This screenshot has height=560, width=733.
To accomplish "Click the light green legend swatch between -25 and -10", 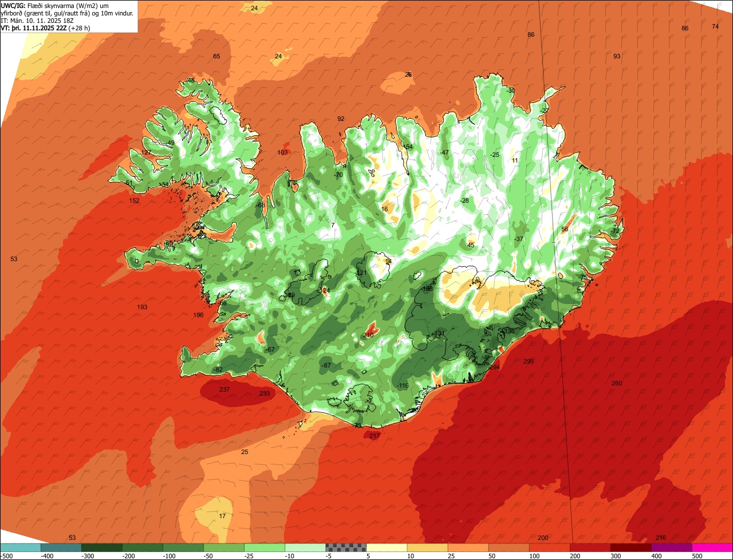I will (x=265, y=547).
